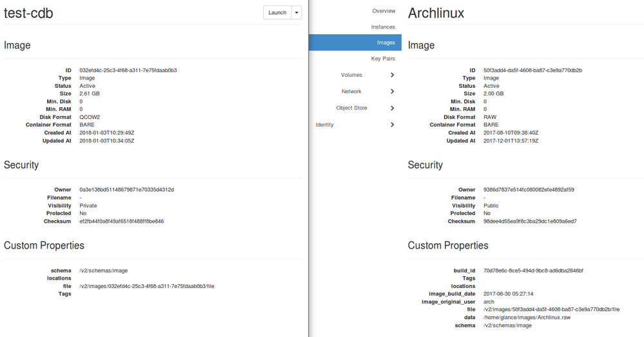Click test-cdb Status value Active
The height and width of the screenshot is (337, 644).
(x=88, y=86)
